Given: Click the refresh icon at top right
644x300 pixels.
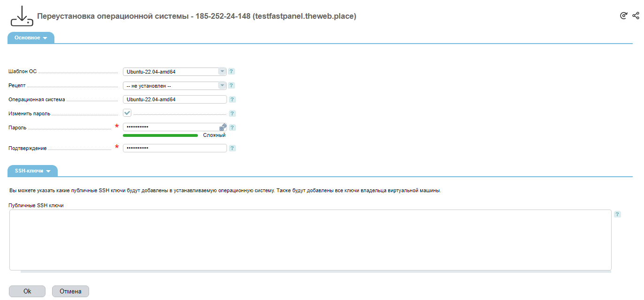Looking at the screenshot, I should [x=624, y=16].
